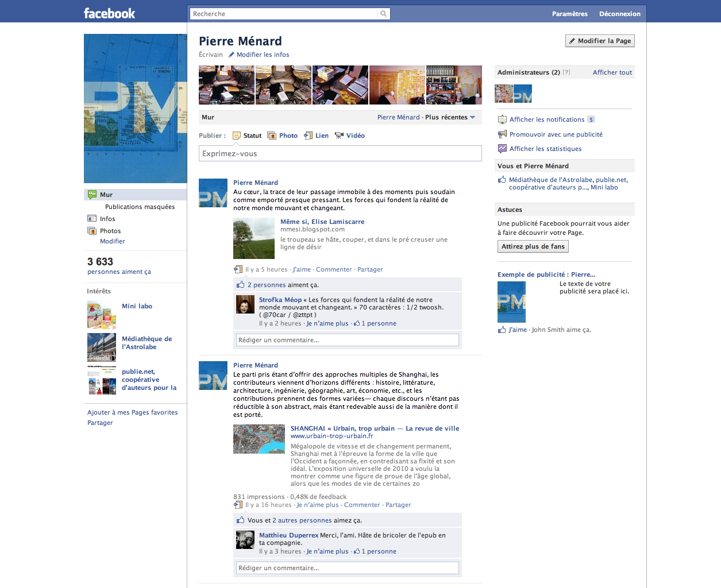Screen dimensions: 721x588
Task: Select the Photo publish icon
Action: tap(272, 136)
